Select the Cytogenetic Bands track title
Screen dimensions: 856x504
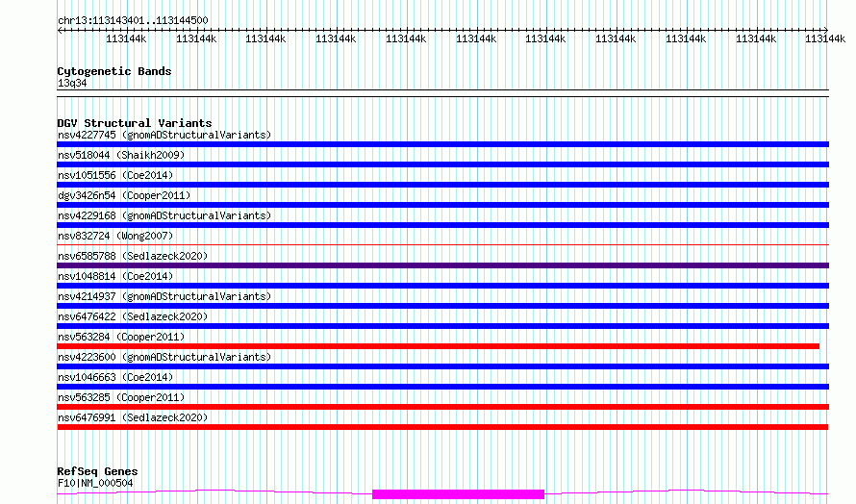tap(114, 71)
